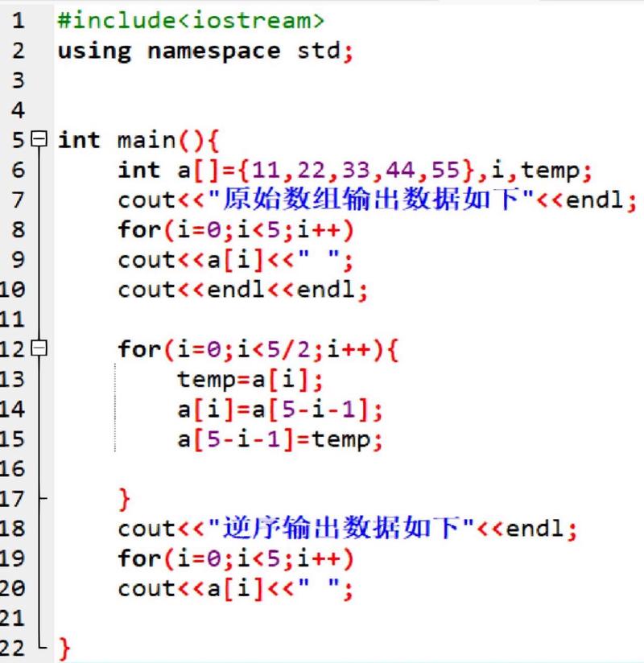Click the 'using namespace std;' line

(x=205, y=51)
